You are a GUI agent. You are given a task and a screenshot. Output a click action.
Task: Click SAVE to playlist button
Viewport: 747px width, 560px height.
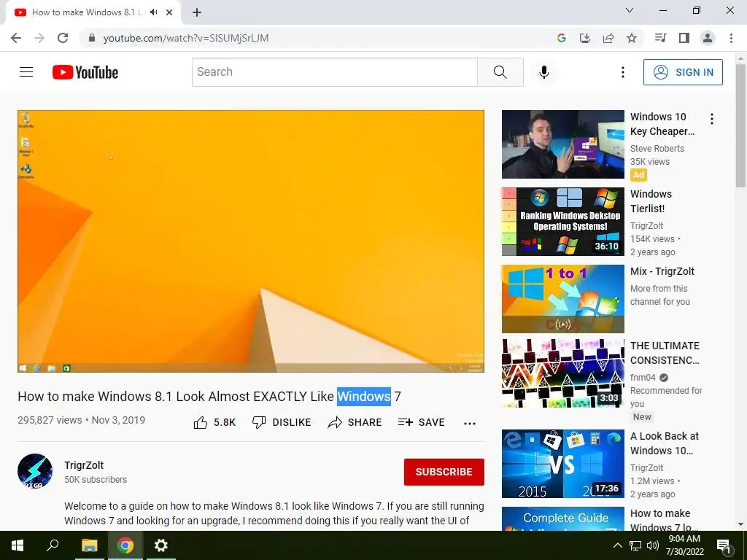click(421, 422)
